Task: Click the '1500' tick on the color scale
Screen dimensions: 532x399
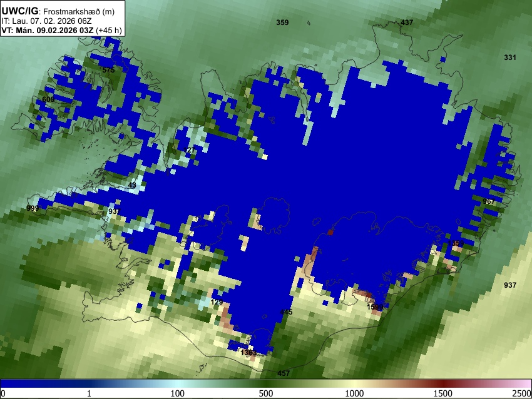Action: 442,393
